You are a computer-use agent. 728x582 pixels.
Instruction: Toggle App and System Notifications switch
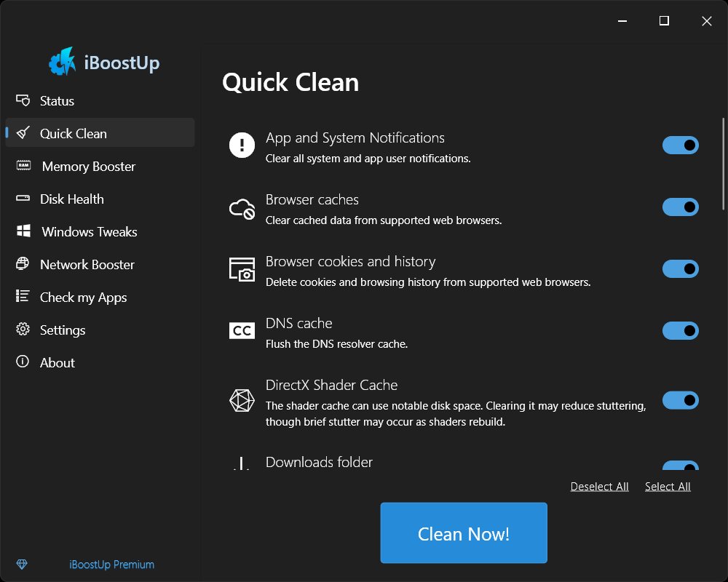pos(680,145)
